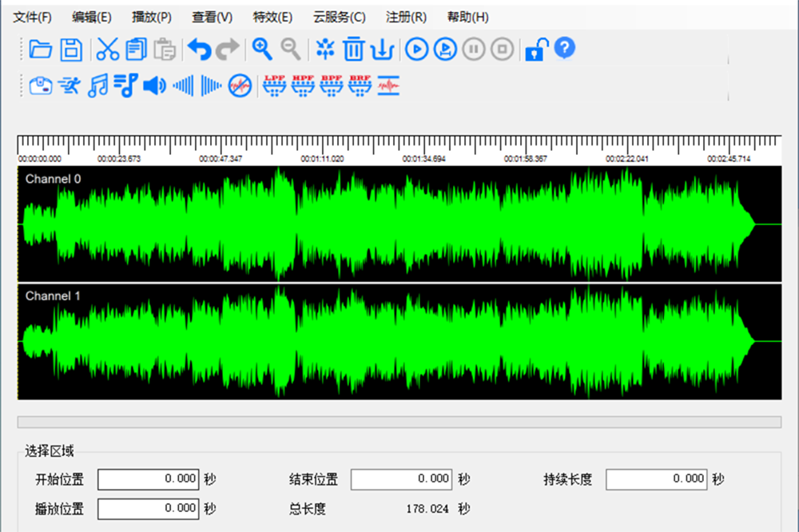The width and height of the screenshot is (799, 532).
Task: Open help via the question mark icon
Action: [565, 49]
